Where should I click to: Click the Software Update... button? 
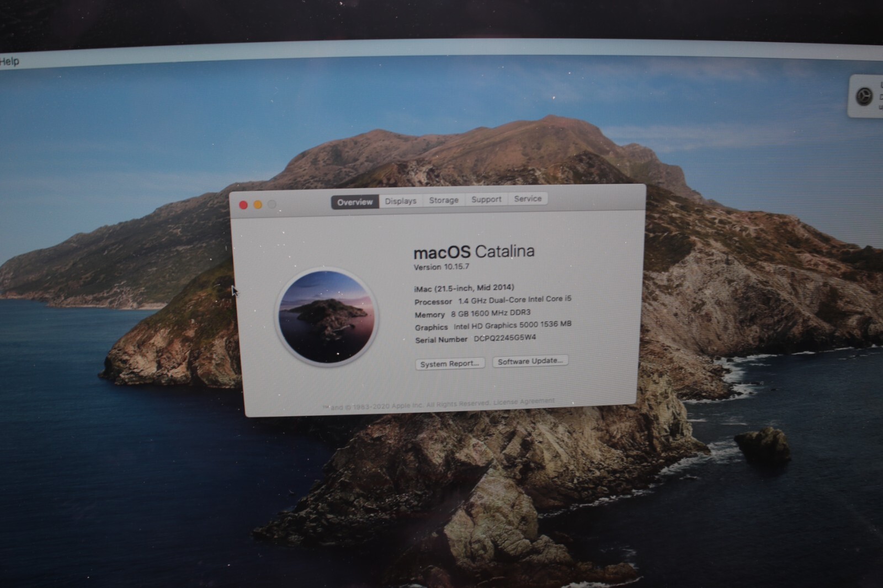[530, 361]
